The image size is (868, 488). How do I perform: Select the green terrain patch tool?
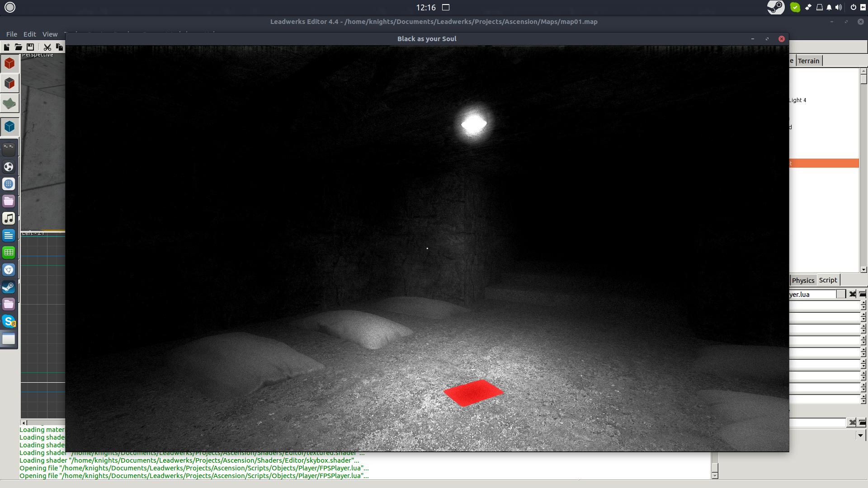point(9,103)
